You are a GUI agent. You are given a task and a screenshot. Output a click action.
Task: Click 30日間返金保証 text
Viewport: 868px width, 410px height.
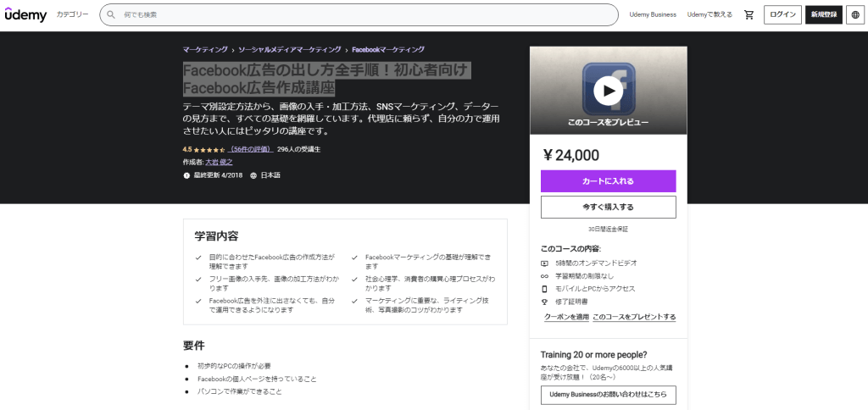609,229
